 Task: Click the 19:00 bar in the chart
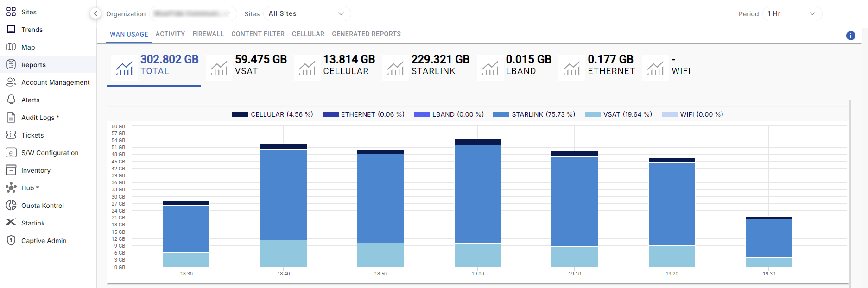[477, 203]
